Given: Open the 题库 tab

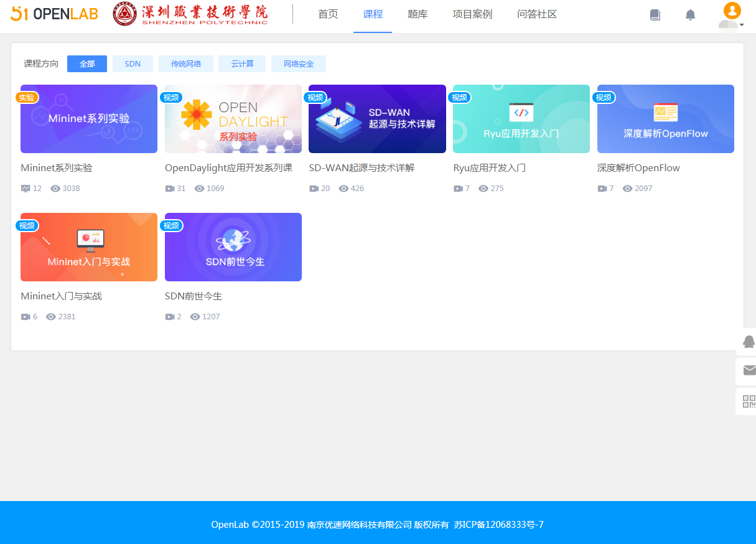Looking at the screenshot, I should (x=418, y=14).
